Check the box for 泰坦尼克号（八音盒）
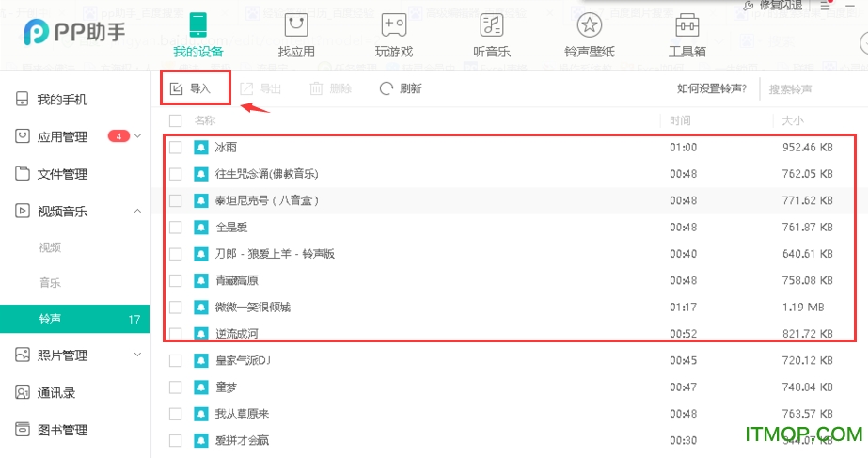Viewport: 868px width, 458px height. click(x=176, y=200)
